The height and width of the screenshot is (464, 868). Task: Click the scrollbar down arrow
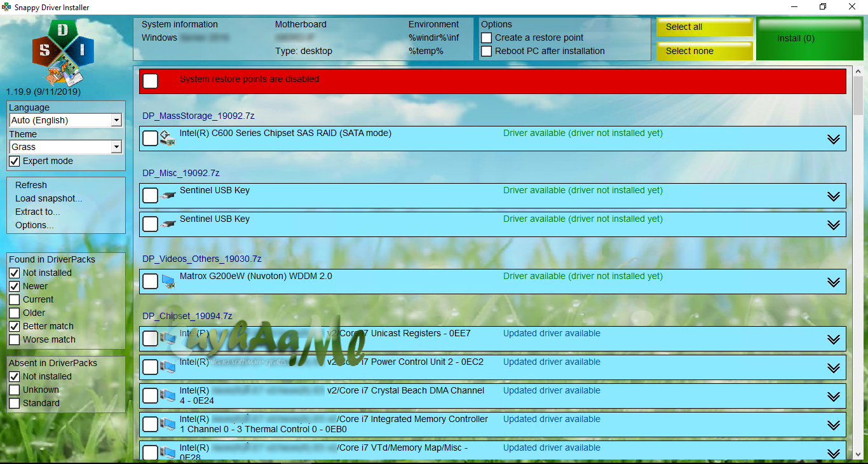[858, 453]
